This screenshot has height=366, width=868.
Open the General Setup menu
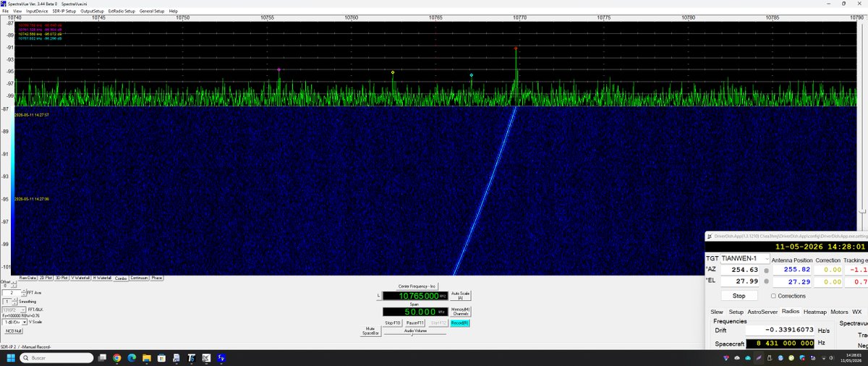(x=151, y=12)
